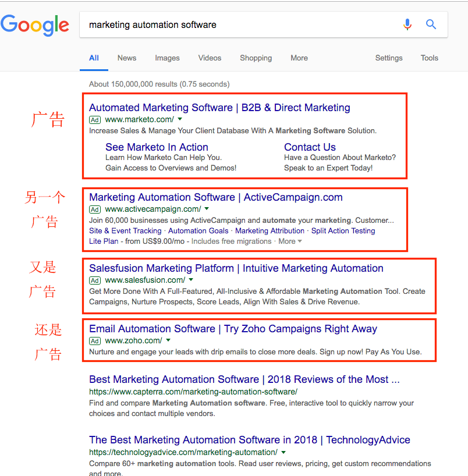This screenshot has height=476, width=468.
Task: Click the Ad badge beside www.zoho.com
Action: 95,340
